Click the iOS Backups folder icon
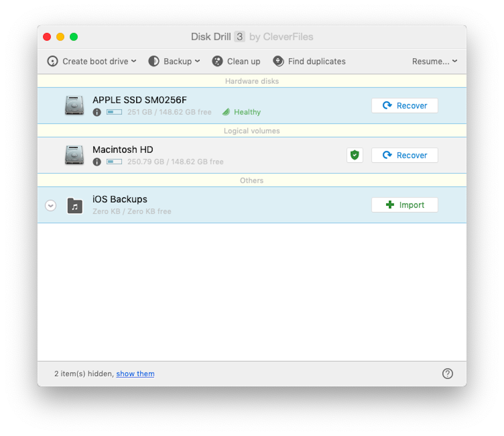 coord(74,205)
